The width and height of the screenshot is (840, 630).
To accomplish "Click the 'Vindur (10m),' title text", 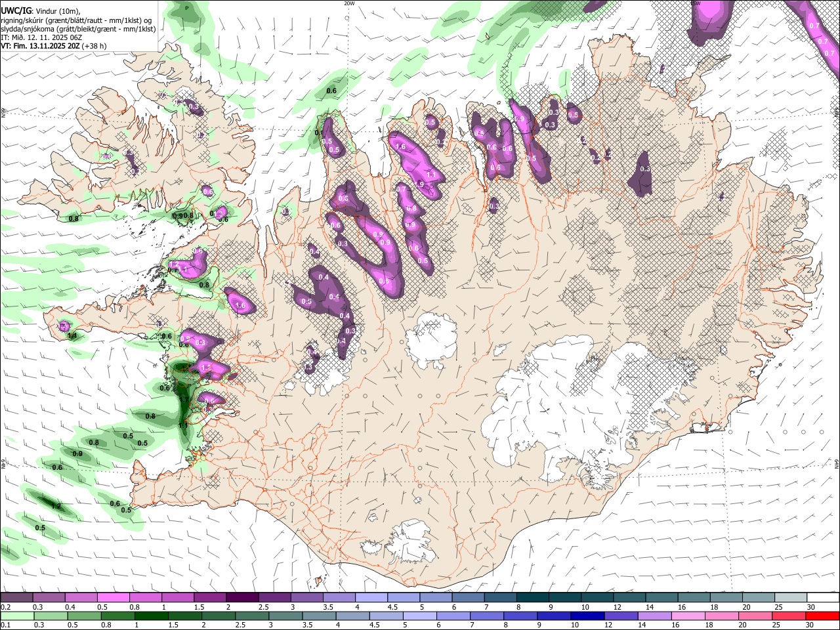I will click(x=58, y=11).
